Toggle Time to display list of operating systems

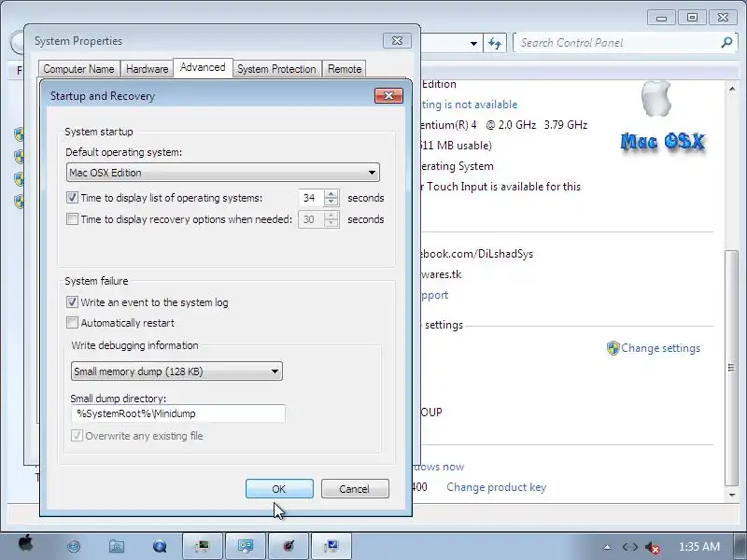(x=72, y=197)
